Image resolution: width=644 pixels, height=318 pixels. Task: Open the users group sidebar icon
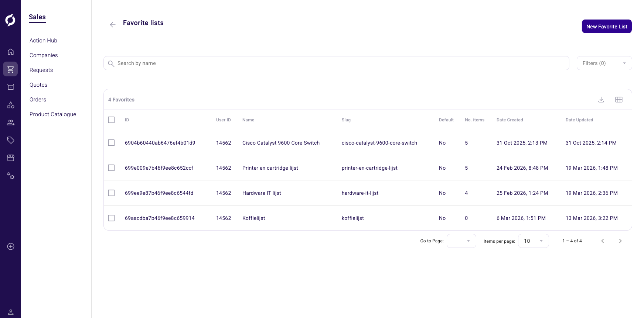pyautogui.click(x=11, y=122)
